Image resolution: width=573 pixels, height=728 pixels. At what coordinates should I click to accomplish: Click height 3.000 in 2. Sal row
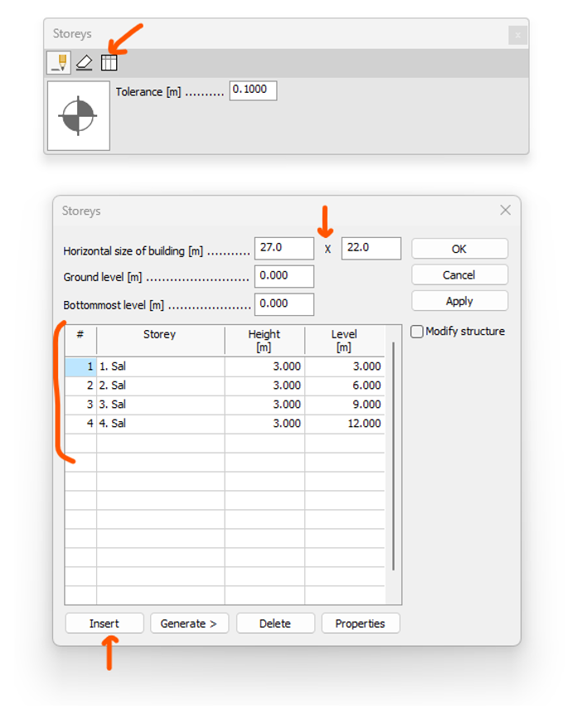click(265, 386)
